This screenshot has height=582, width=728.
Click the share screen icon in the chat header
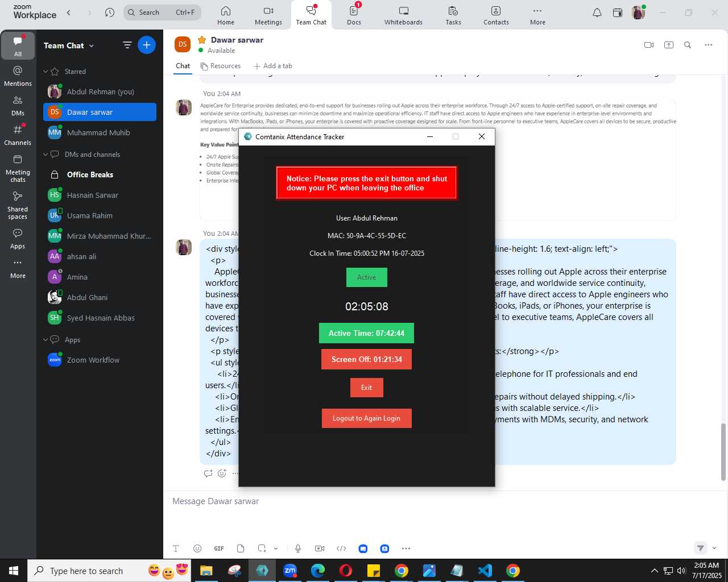click(669, 45)
